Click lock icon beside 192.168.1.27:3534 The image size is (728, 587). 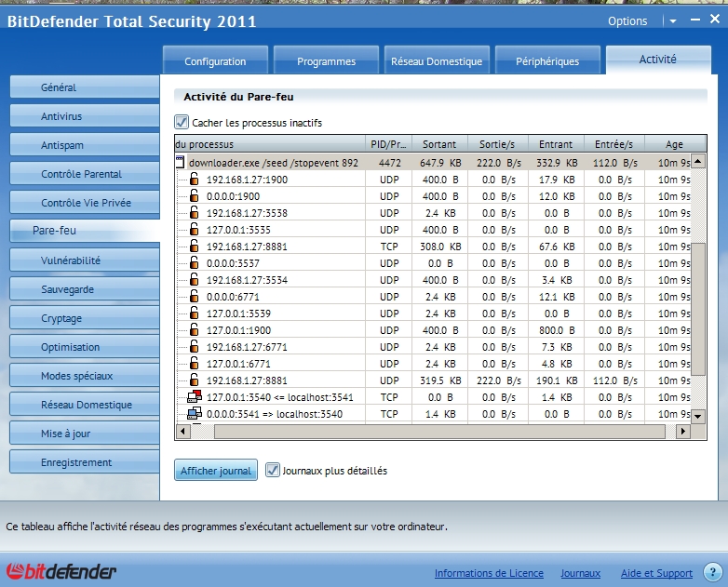[x=194, y=279]
